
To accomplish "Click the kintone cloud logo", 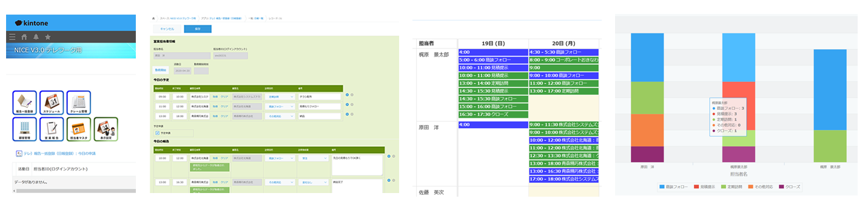I will tap(31, 23).
